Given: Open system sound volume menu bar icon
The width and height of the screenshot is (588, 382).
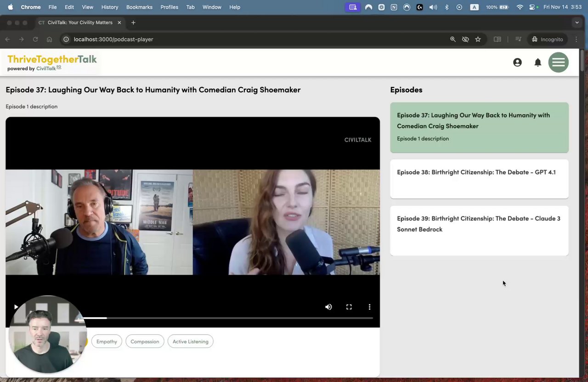Looking at the screenshot, I should click(x=433, y=7).
